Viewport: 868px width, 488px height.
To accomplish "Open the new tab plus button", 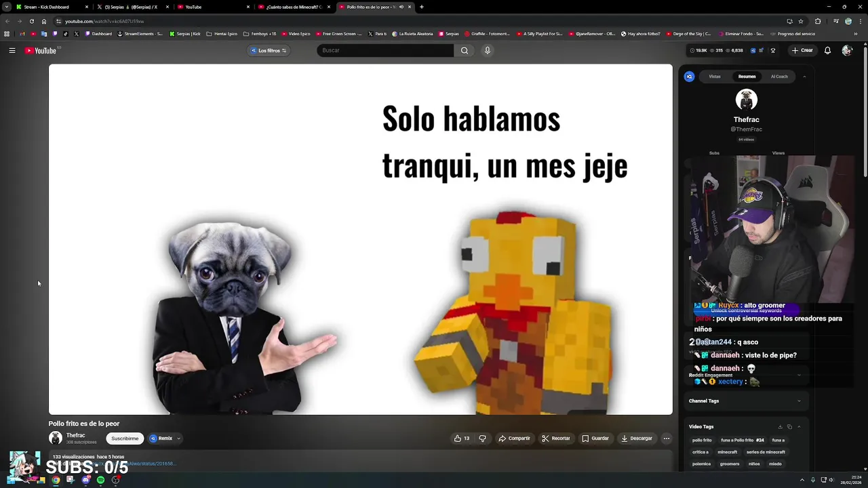I will click(422, 7).
